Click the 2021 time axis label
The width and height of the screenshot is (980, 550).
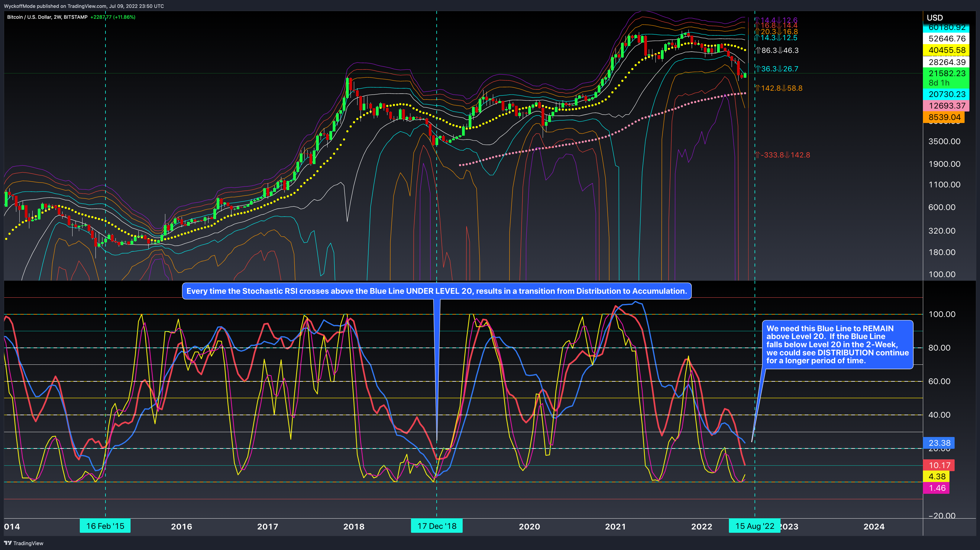click(x=615, y=526)
